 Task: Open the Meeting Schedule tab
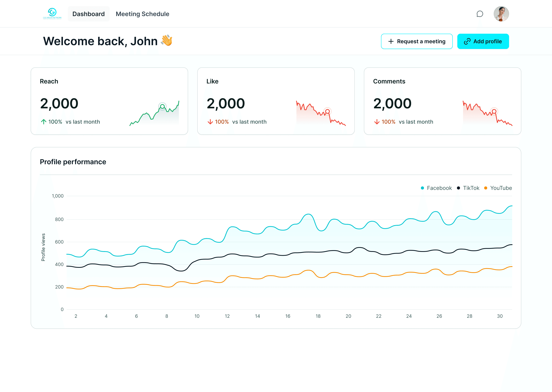(x=142, y=14)
